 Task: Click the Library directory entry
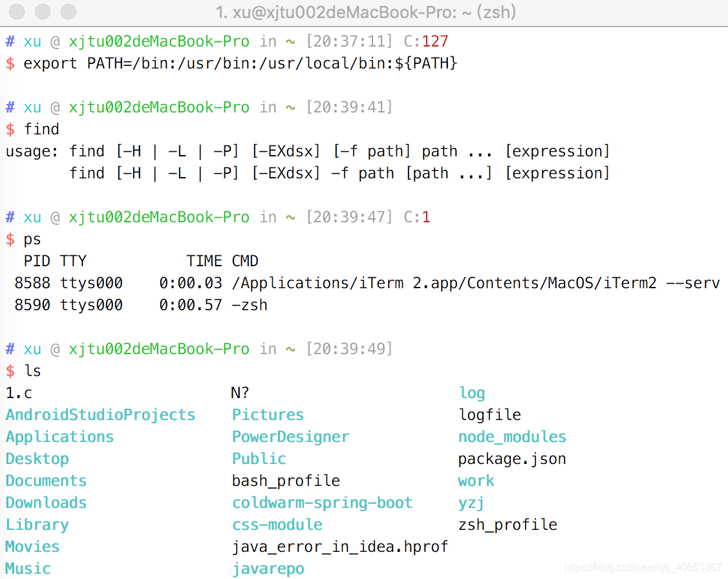click(37, 525)
